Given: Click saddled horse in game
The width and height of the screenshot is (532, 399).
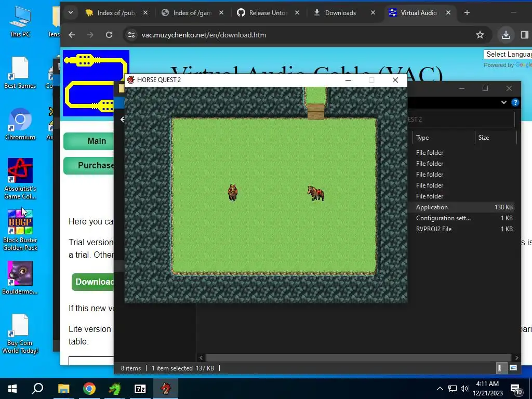Looking at the screenshot, I should click(316, 193).
